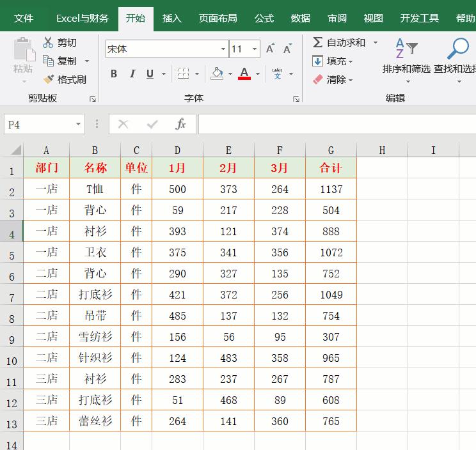The width and height of the screenshot is (476, 450).
Task: Toggle Bold formatting
Action: click(114, 74)
